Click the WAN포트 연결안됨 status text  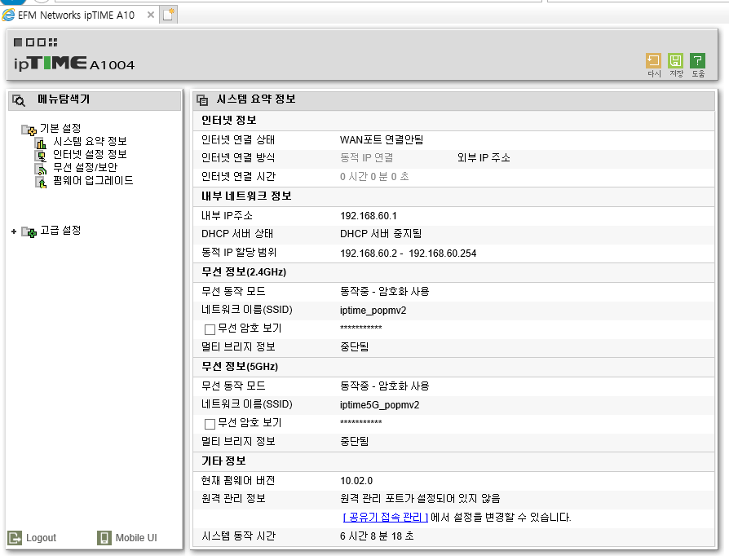coord(382,140)
